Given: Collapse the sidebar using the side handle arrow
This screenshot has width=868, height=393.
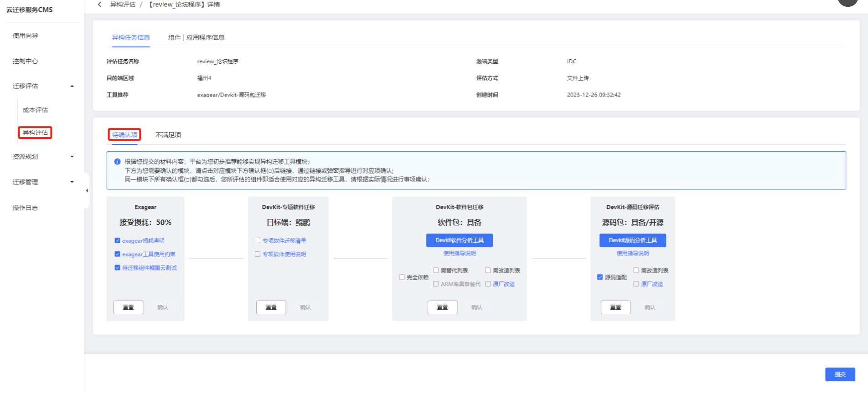Looking at the screenshot, I should point(87,191).
